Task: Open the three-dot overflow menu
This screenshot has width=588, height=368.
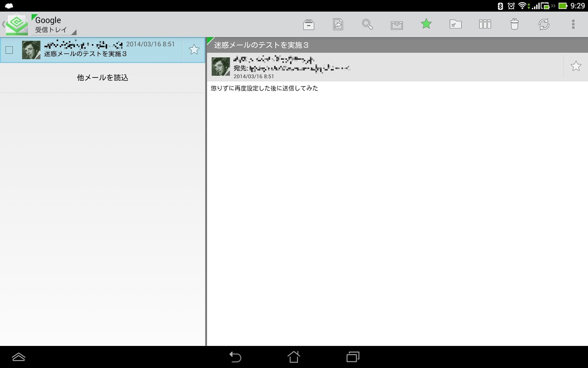Action: [x=573, y=24]
